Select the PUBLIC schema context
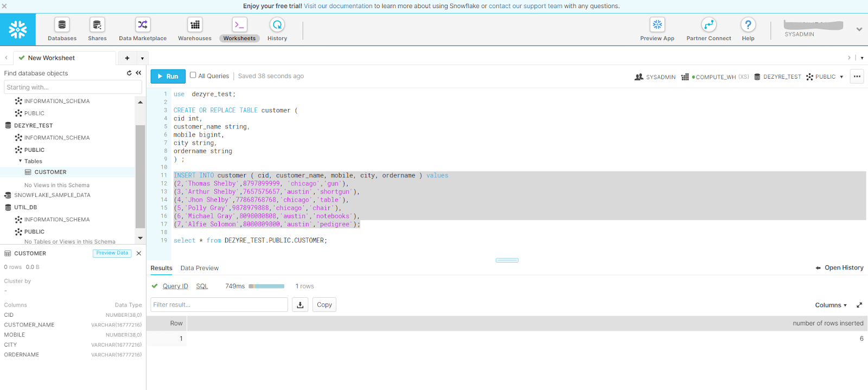This screenshot has width=868, height=390. click(821, 77)
